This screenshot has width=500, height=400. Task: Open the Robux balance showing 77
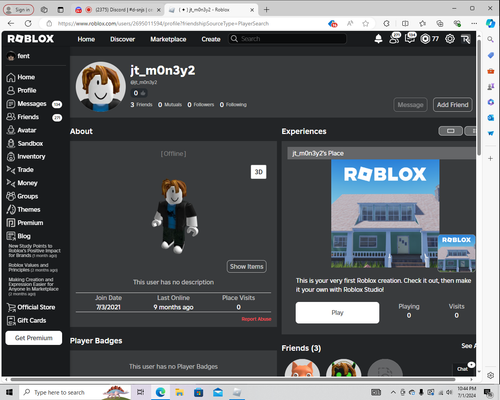click(429, 39)
